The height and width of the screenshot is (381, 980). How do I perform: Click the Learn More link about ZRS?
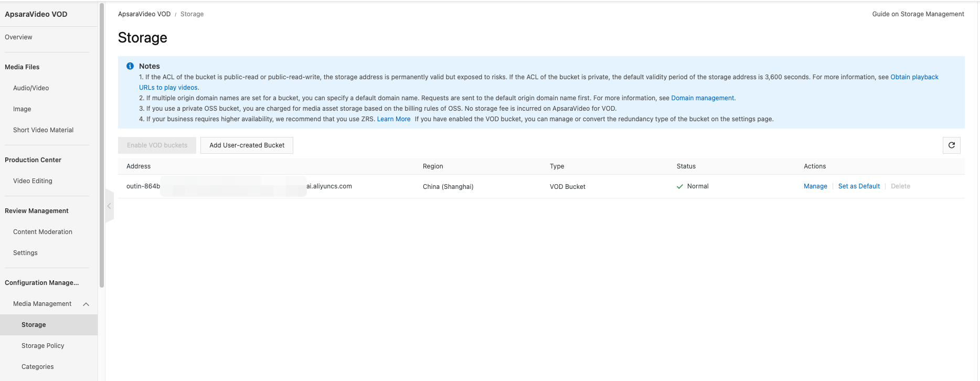coord(393,119)
